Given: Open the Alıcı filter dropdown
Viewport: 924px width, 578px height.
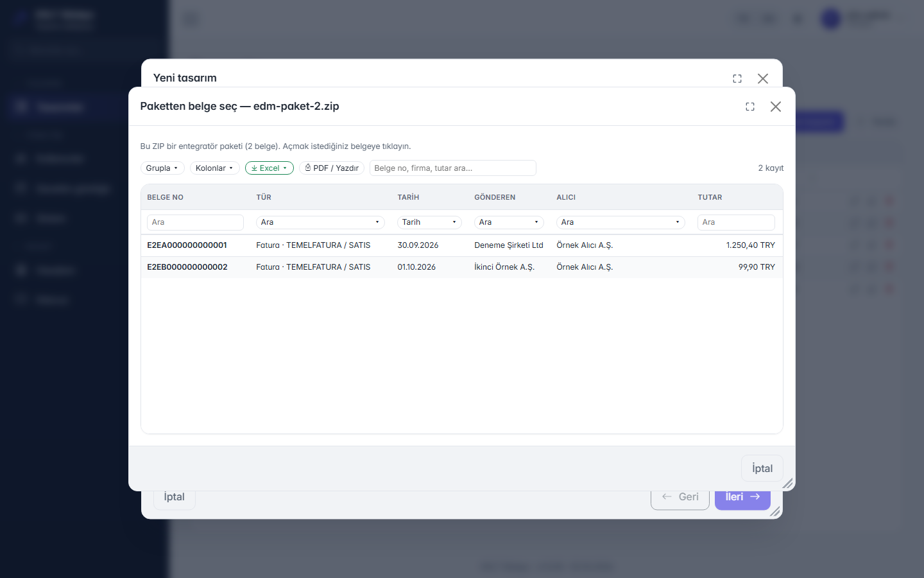Looking at the screenshot, I should point(620,222).
